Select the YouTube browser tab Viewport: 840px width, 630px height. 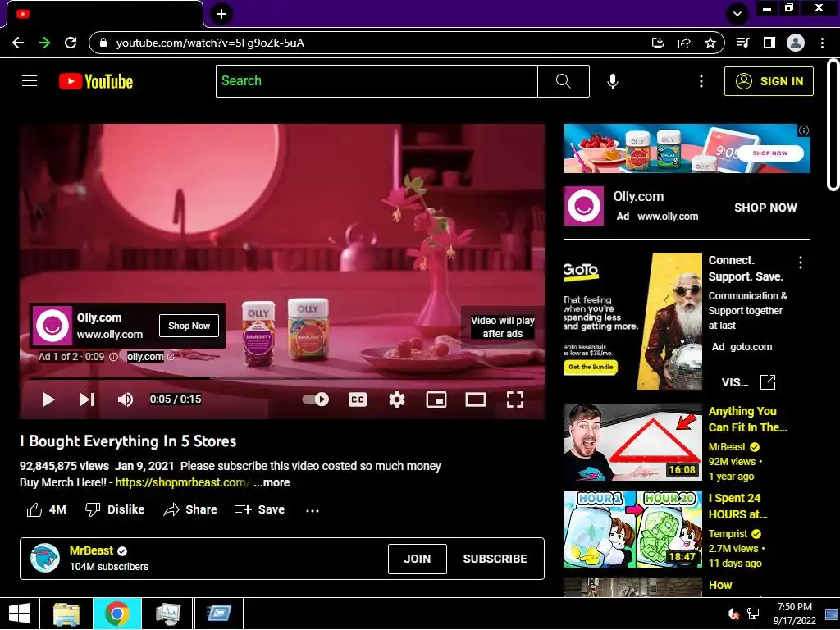coord(104,14)
